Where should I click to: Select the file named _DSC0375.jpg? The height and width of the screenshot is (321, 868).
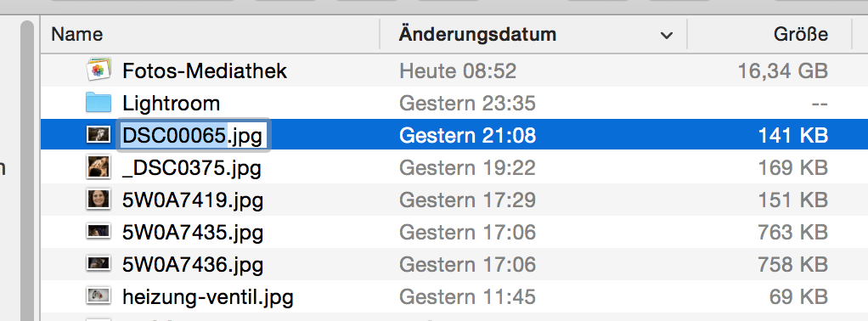pos(192,167)
